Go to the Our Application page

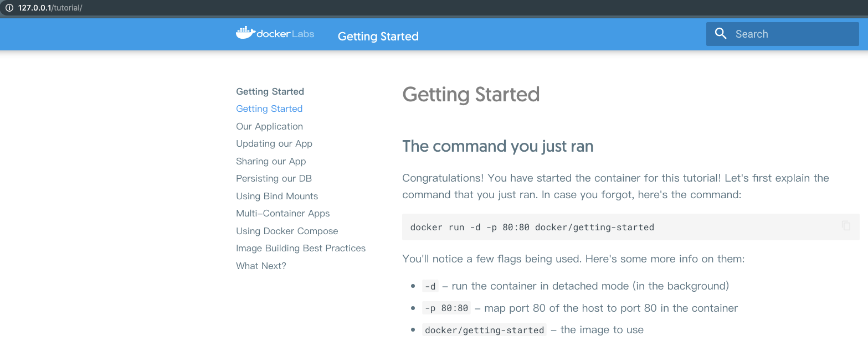tap(269, 126)
